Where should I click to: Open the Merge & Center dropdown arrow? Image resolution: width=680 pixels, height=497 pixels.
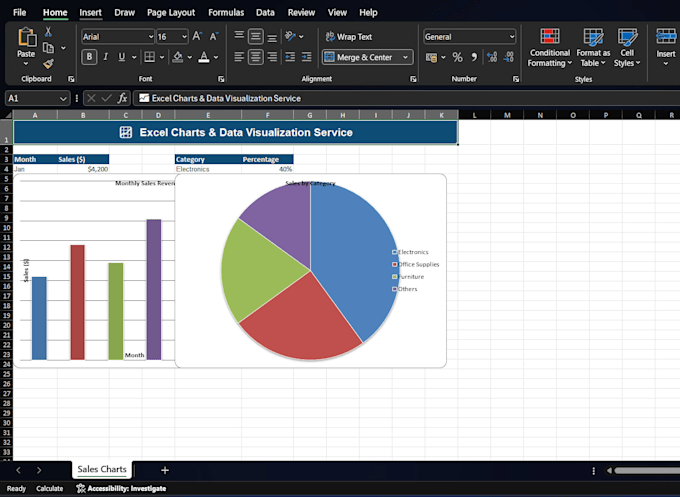(x=405, y=57)
